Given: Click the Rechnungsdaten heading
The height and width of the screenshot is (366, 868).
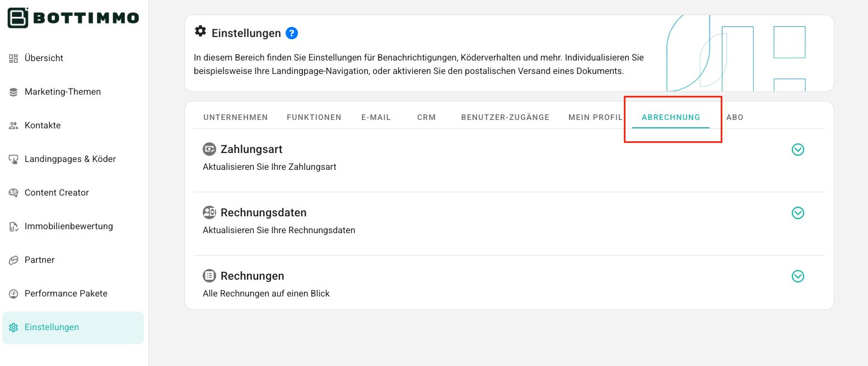Looking at the screenshot, I should (x=264, y=213).
